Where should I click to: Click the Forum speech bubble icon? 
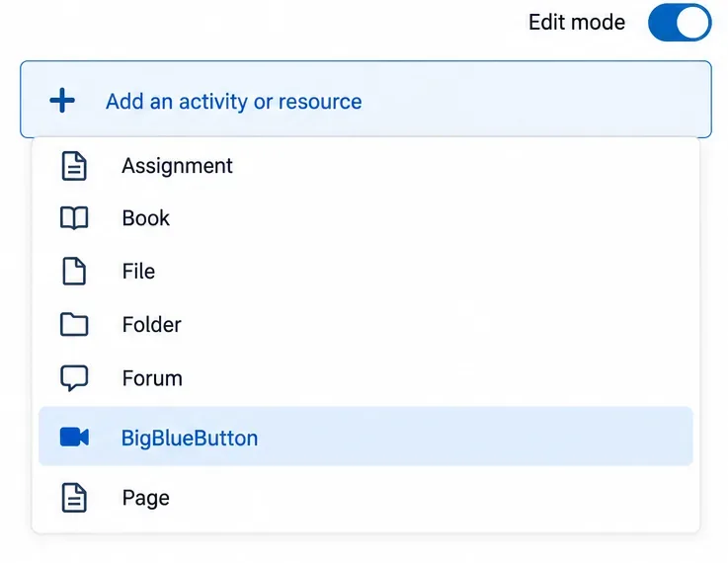(74, 378)
